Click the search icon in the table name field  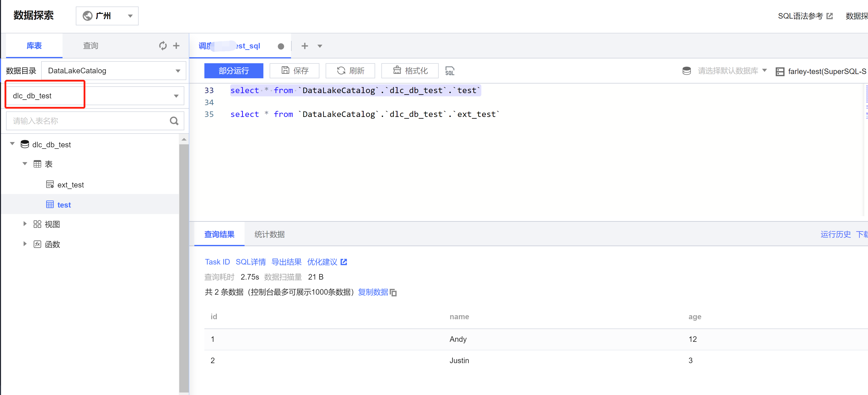(x=174, y=121)
